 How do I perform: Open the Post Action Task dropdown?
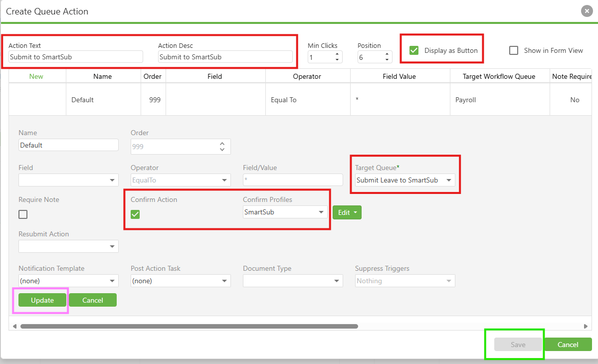[x=181, y=281]
